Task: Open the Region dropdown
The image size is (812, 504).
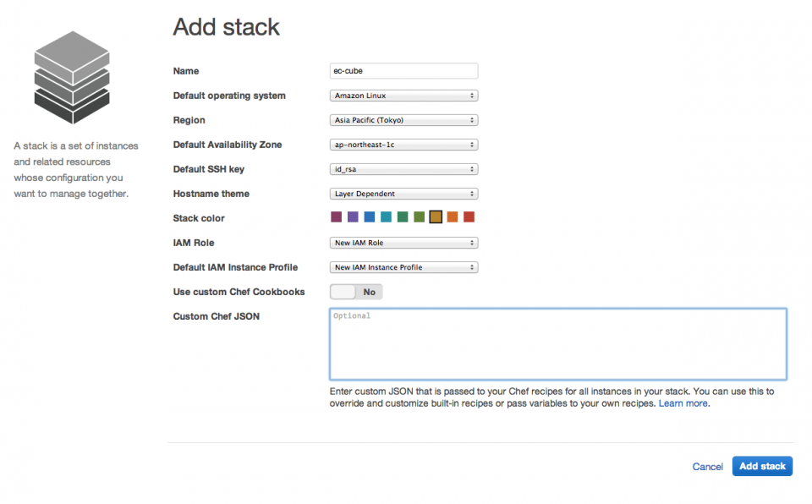Action: (403, 120)
